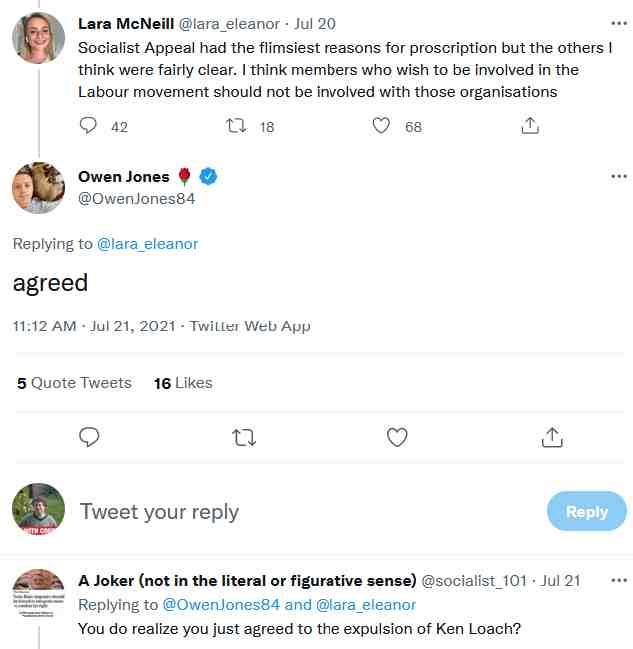
Task: Click the blue Reply button
Action: click(586, 511)
